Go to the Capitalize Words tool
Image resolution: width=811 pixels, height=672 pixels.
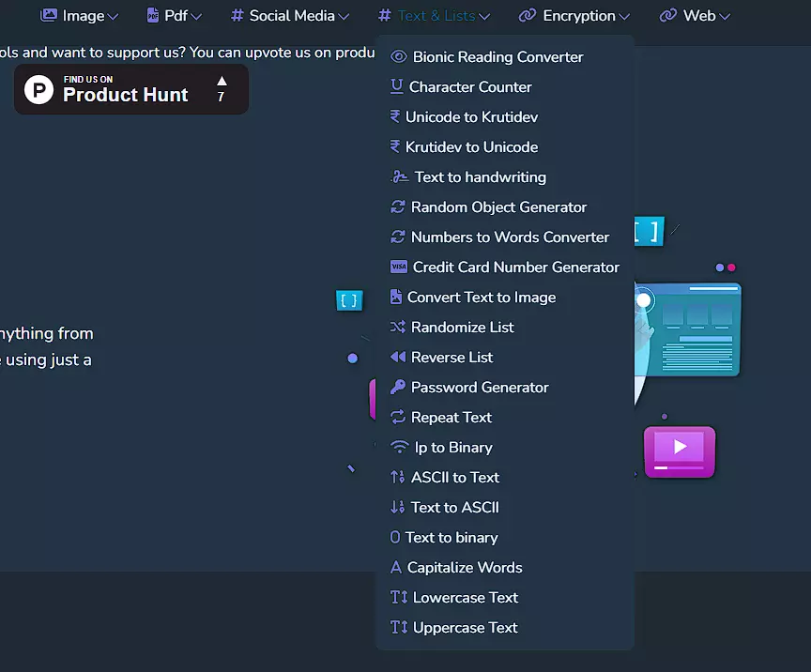point(465,568)
